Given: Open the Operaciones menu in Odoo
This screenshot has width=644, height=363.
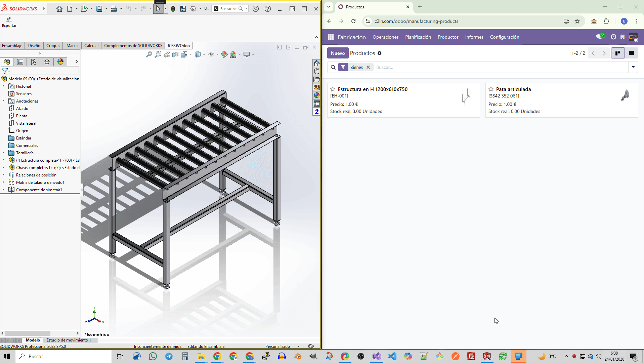Looking at the screenshot, I should [385, 37].
